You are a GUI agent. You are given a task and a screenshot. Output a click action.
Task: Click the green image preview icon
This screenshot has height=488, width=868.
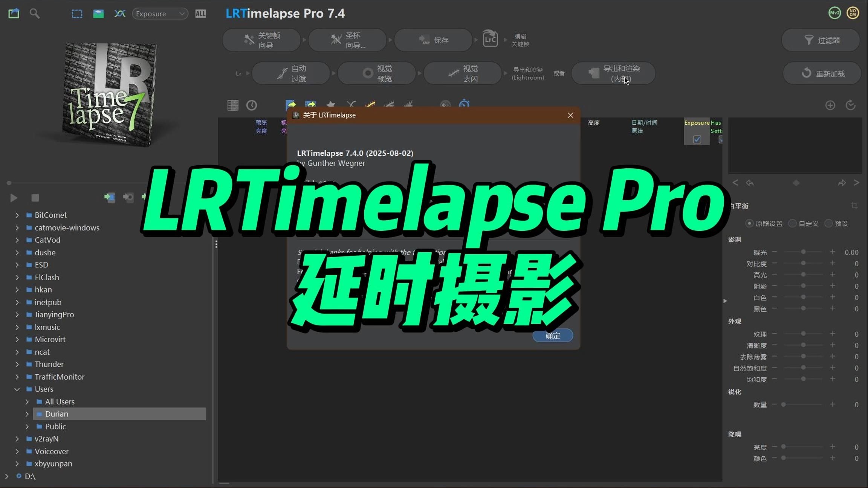tap(98, 14)
